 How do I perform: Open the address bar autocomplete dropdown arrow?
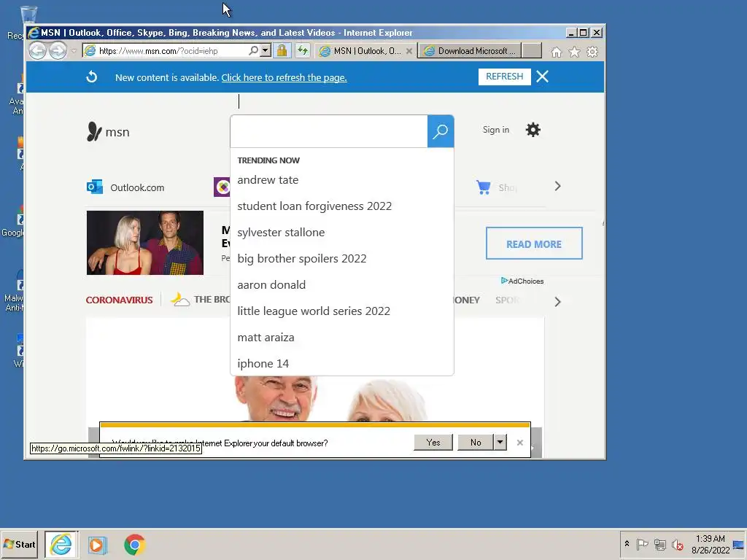(266, 50)
